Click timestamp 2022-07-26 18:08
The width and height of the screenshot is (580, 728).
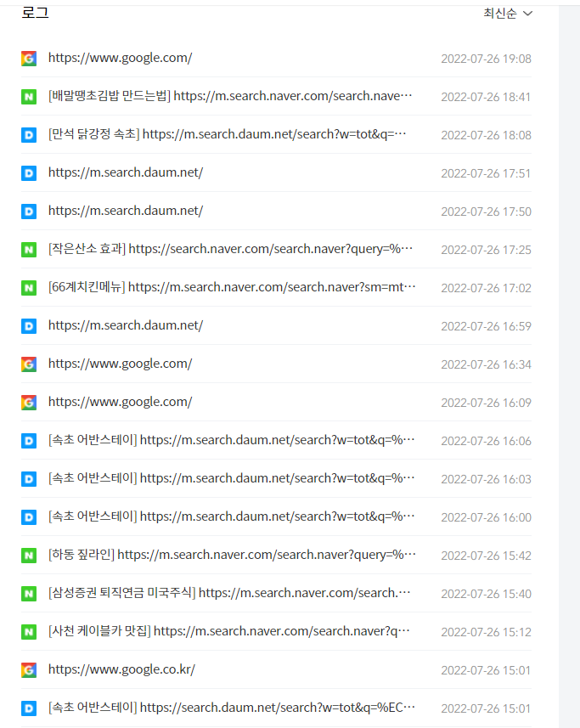pyautogui.click(x=486, y=135)
